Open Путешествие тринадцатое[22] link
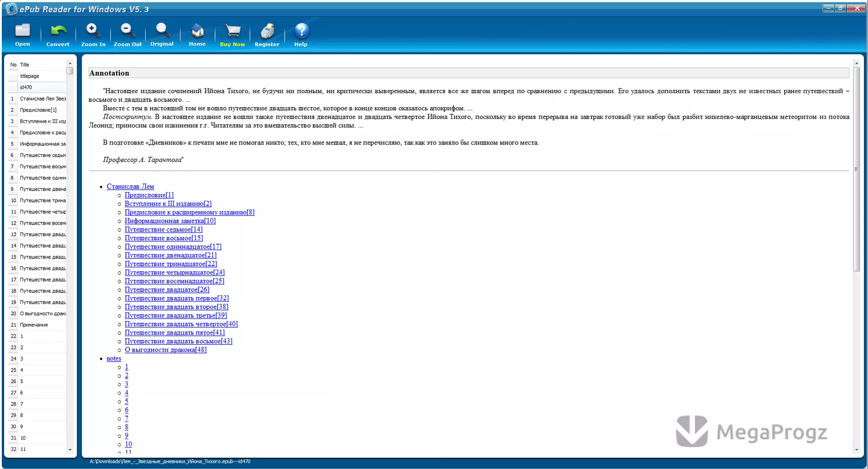This screenshot has width=868, height=469. click(x=171, y=263)
